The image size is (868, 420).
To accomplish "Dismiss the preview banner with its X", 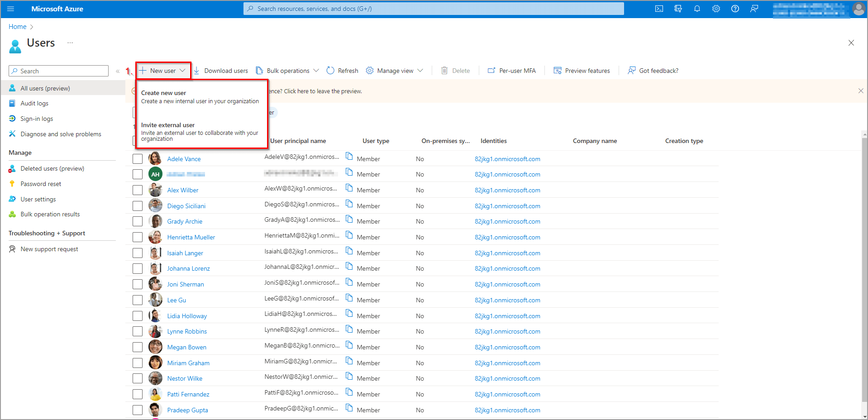I will coord(861,91).
